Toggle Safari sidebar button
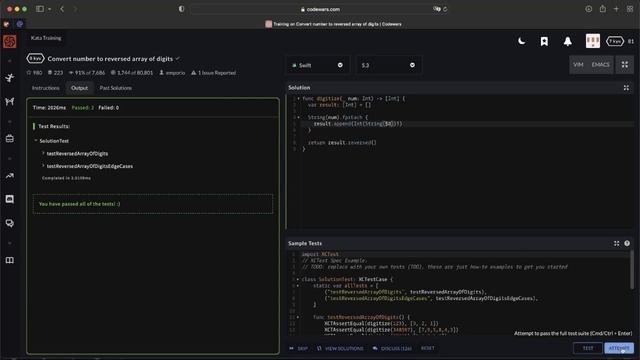The height and width of the screenshot is (360, 640). pyautogui.click(x=40, y=9)
